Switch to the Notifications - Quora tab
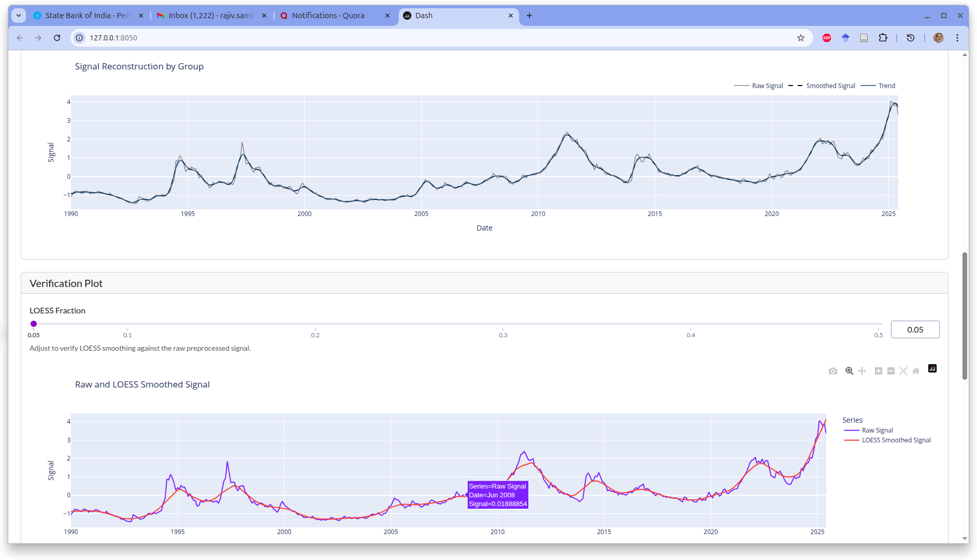 328,16
